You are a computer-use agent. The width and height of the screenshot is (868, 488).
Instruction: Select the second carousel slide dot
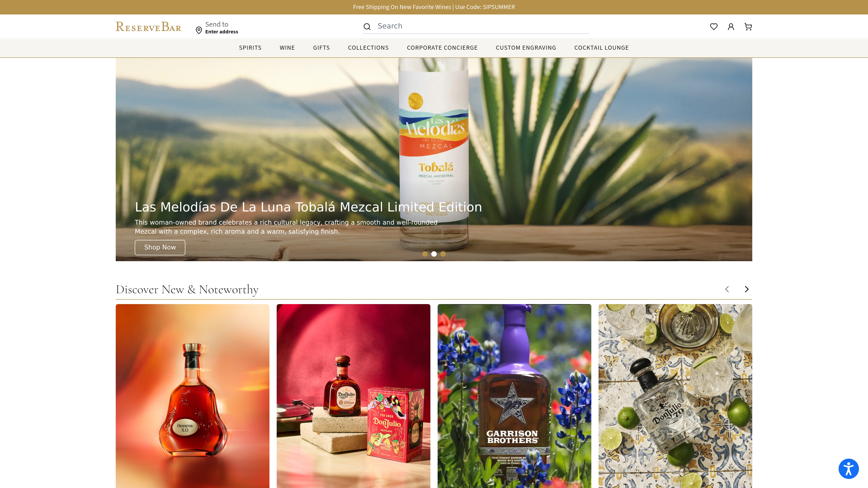434,254
